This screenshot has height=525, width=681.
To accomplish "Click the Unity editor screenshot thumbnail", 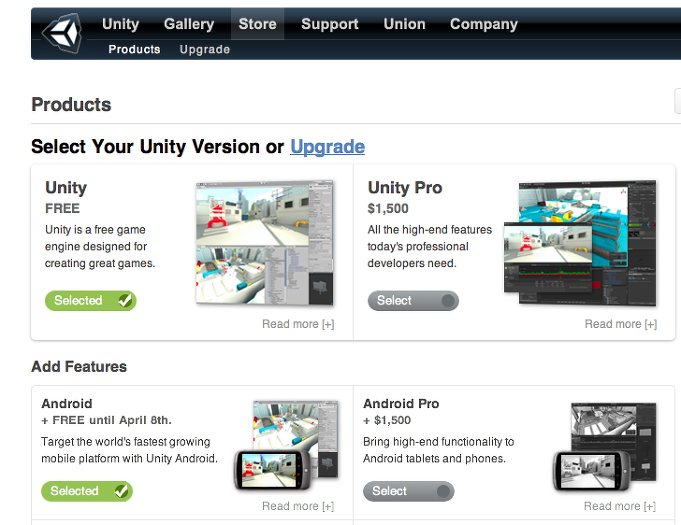I will 264,243.
